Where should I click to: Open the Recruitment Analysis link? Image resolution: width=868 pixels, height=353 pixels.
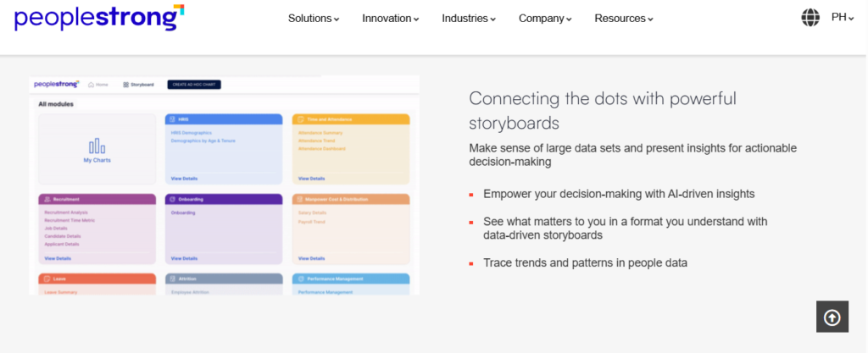[66, 212]
